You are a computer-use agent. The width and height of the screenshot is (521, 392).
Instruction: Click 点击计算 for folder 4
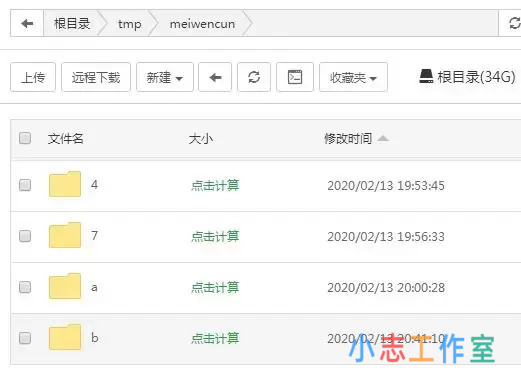pos(215,185)
